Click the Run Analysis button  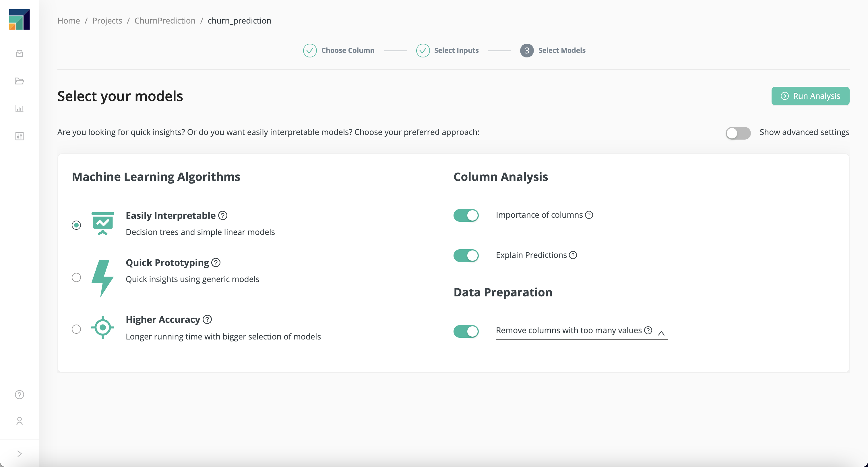coord(810,96)
